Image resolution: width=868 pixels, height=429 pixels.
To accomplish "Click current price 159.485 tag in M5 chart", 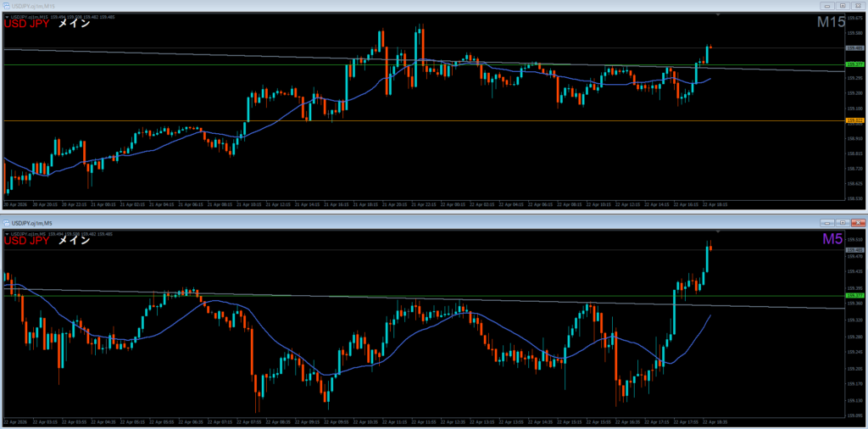I will pos(855,250).
